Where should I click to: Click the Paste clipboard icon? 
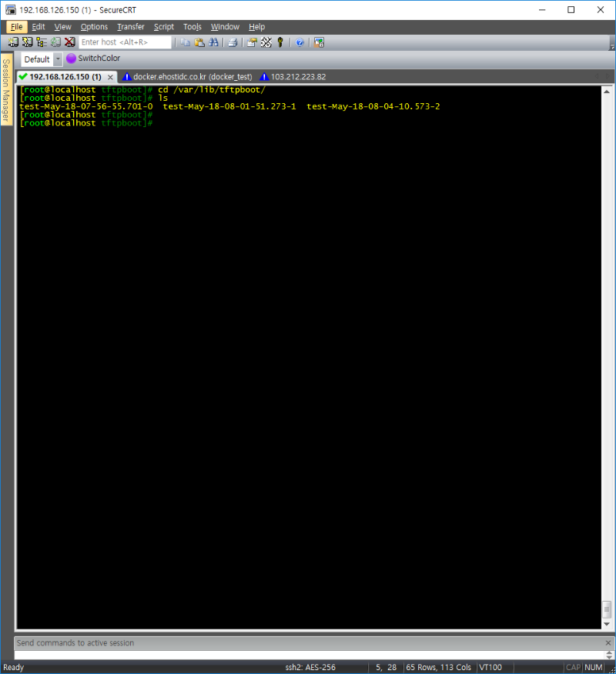tap(199, 42)
